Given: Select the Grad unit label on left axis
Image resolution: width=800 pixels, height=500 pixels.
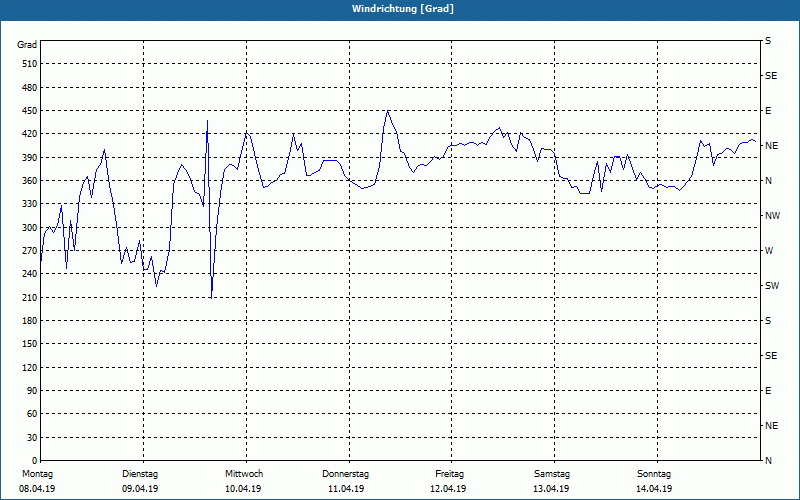Looking at the screenshot, I should click(27, 45).
